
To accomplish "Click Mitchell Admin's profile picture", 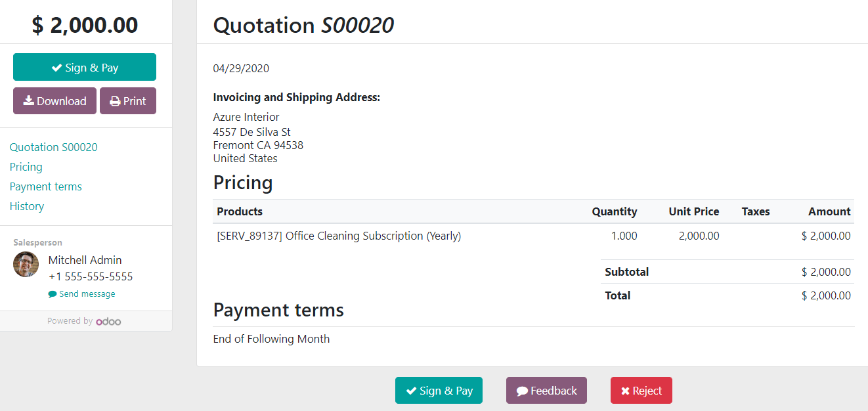I will click(26, 264).
